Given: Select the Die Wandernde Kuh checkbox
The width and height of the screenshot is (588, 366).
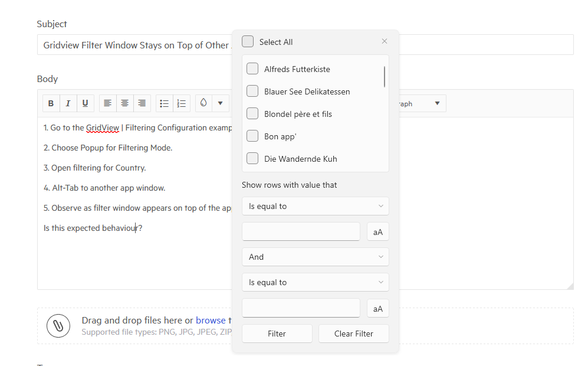Looking at the screenshot, I should point(252,158).
